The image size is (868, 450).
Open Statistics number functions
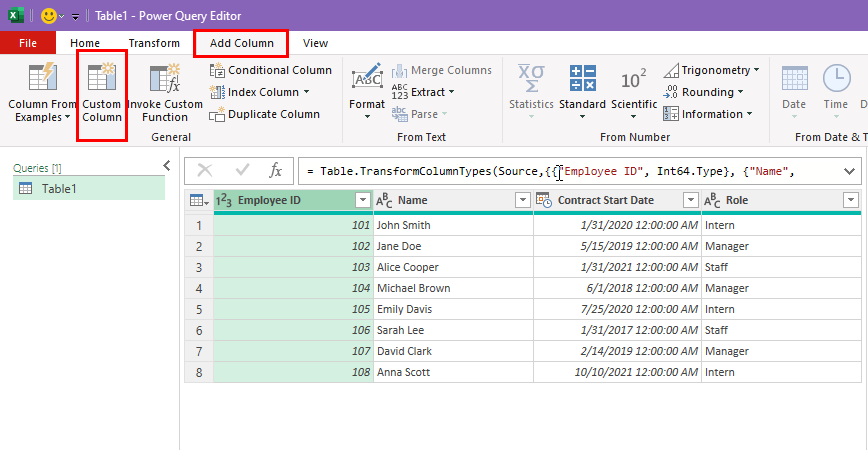[x=531, y=92]
